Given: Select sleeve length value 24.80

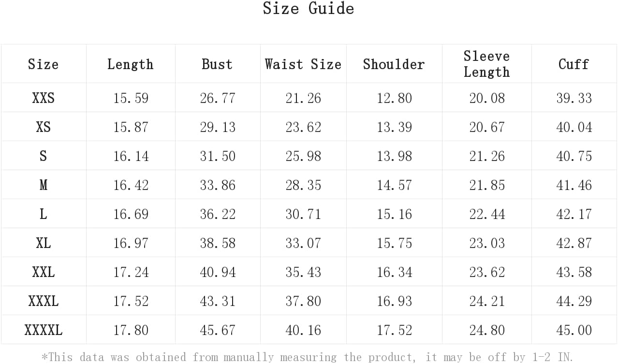Looking at the screenshot, I should [487, 330].
